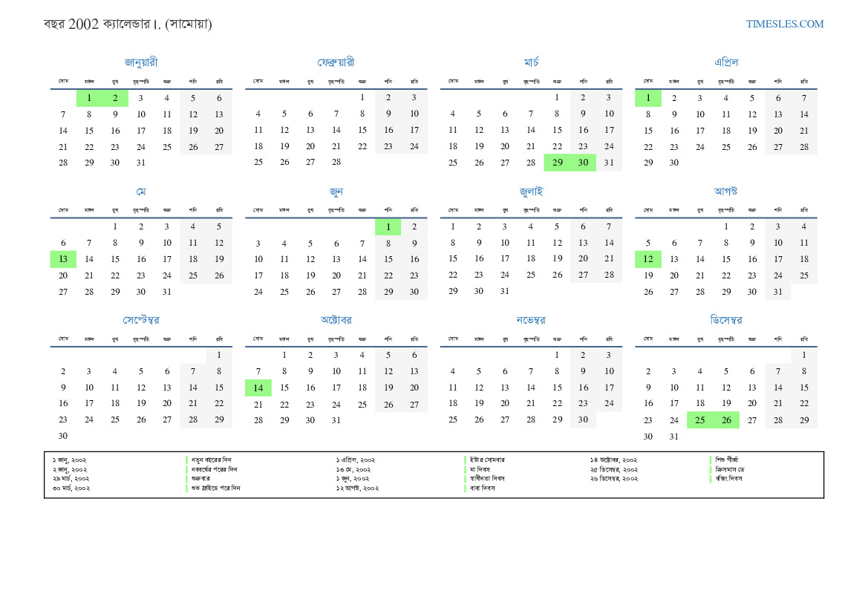868x614 pixels.
Task: Click highlighted date 30 in মার্চ
Action: click(x=583, y=163)
